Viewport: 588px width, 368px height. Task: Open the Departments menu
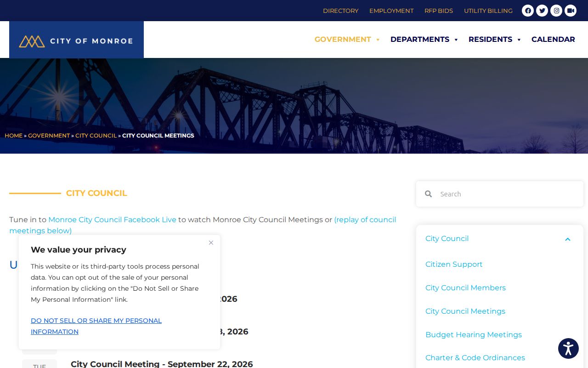click(420, 40)
